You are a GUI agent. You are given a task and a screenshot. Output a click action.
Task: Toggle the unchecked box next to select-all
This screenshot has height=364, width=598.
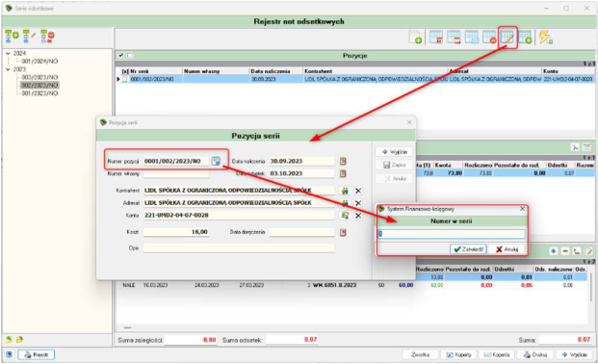(130, 55)
